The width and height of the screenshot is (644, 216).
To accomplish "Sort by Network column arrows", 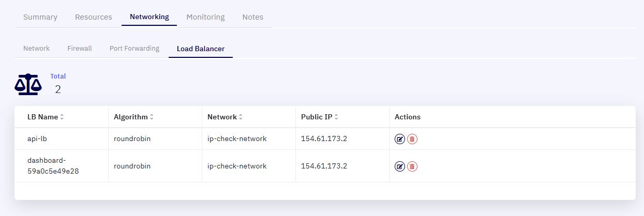I will pyautogui.click(x=241, y=117).
